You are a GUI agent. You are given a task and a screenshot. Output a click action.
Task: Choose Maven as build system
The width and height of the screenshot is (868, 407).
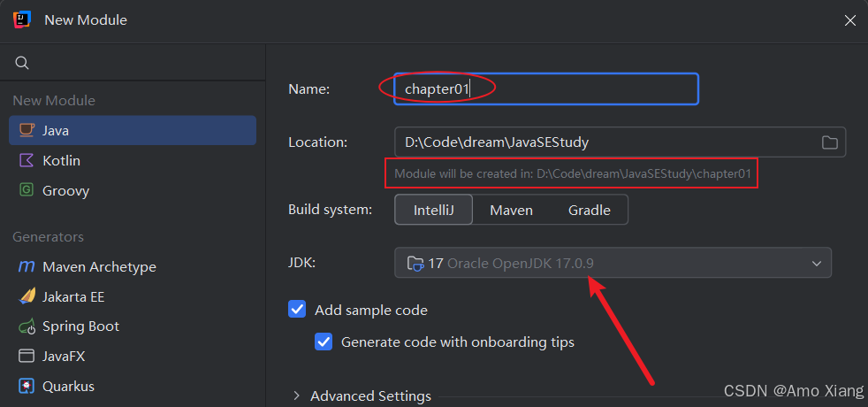[511, 210]
